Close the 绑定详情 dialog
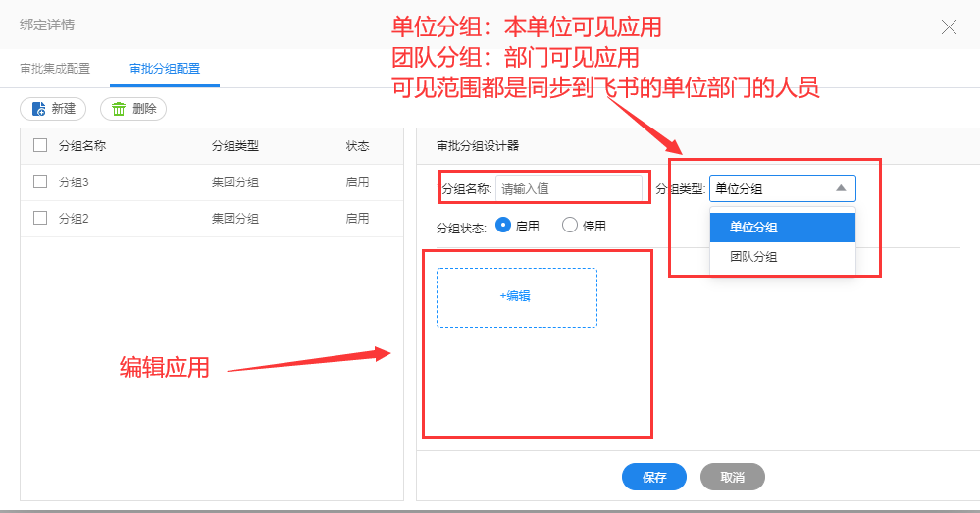The height and width of the screenshot is (513, 980). (949, 26)
